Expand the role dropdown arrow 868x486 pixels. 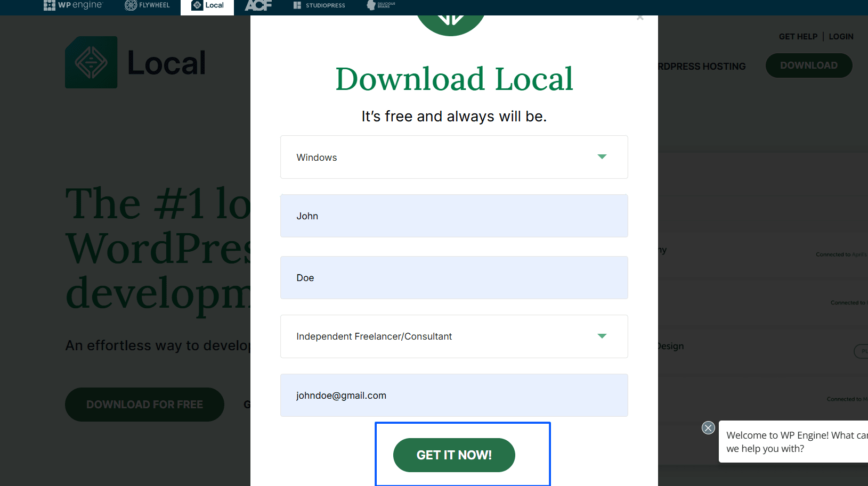pyautogui.click(x=602, y=336)
